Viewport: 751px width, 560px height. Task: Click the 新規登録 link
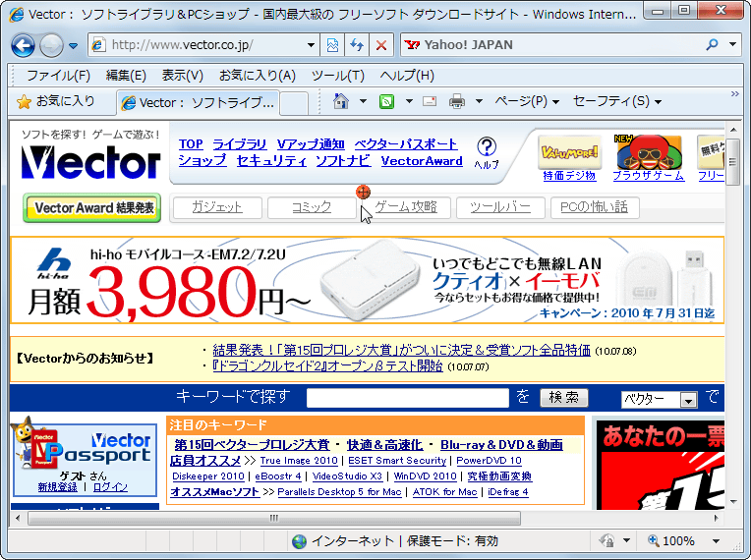click(x=57, y=487)
